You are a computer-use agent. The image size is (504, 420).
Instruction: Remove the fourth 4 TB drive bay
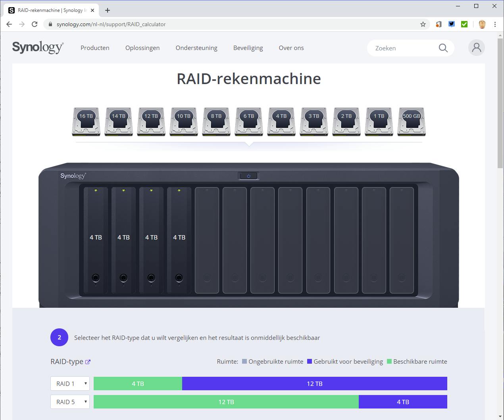click(x=179, y=240)
